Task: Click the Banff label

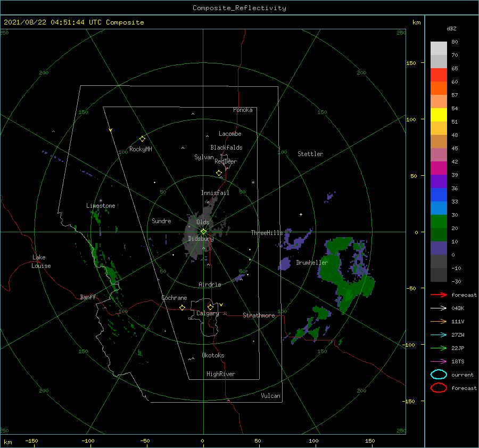Action: (x=88, y=297)
